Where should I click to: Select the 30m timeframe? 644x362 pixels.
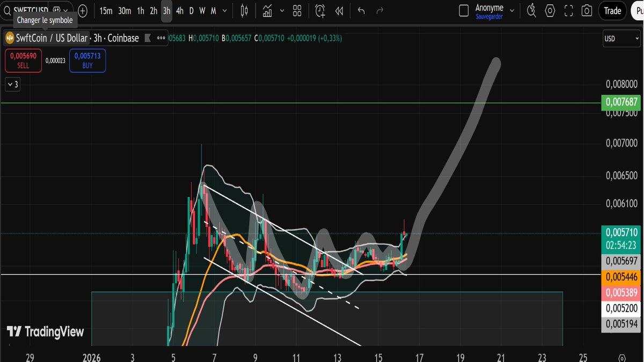pyautogui.click(x=125, y=11)
